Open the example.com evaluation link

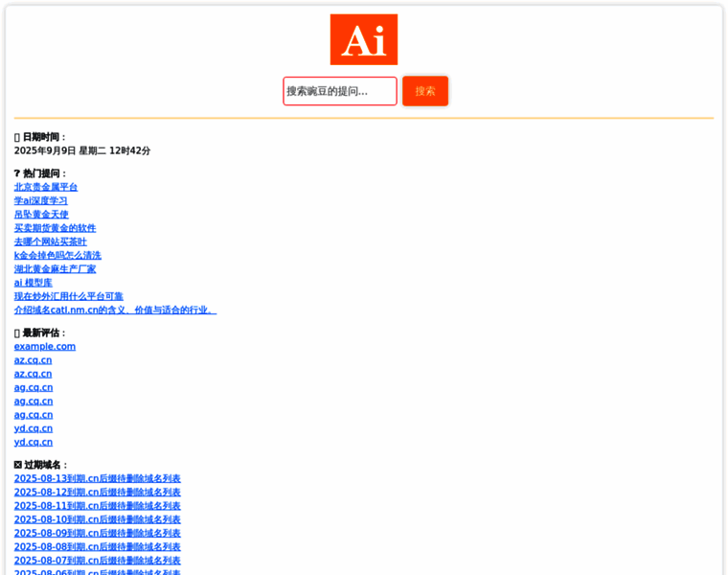45,347
